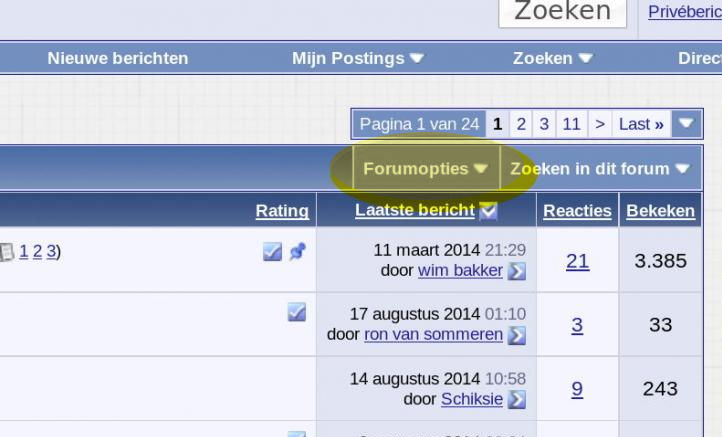Open the 21 replies count link
The image size is (722, 437).
pos(577,261)
